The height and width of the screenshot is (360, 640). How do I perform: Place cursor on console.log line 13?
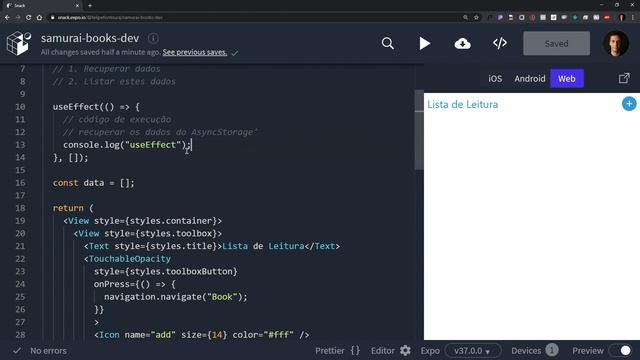(x=127, y=145)
